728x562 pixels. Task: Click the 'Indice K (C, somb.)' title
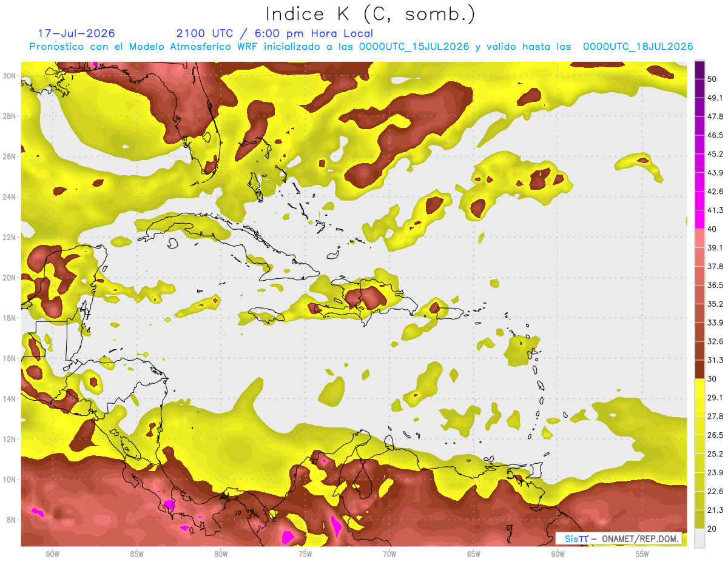coord(371,15)
